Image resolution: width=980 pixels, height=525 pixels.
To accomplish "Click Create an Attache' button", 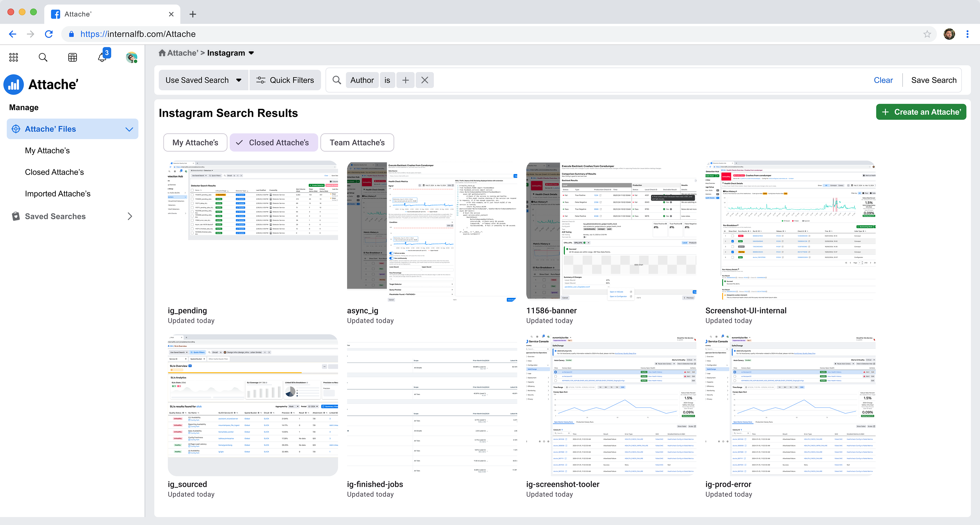I will pos(921,112).
